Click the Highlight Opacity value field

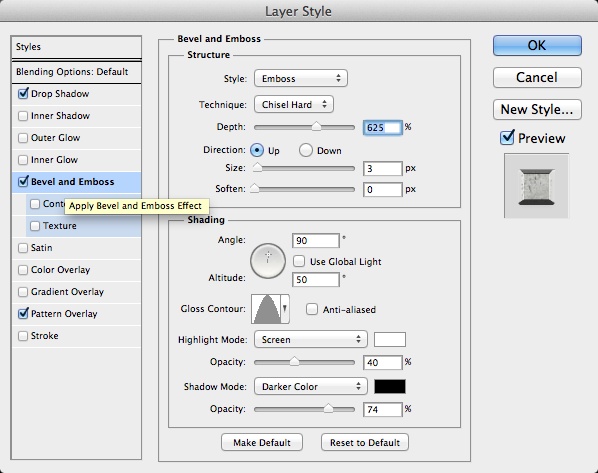coord(383,362)
